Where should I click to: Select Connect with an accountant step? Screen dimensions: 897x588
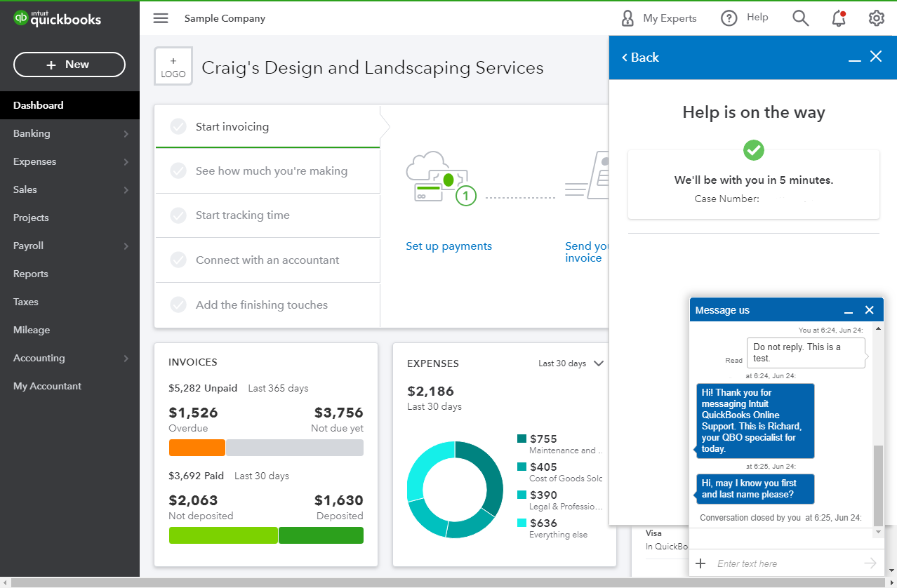tap(267, 260)
